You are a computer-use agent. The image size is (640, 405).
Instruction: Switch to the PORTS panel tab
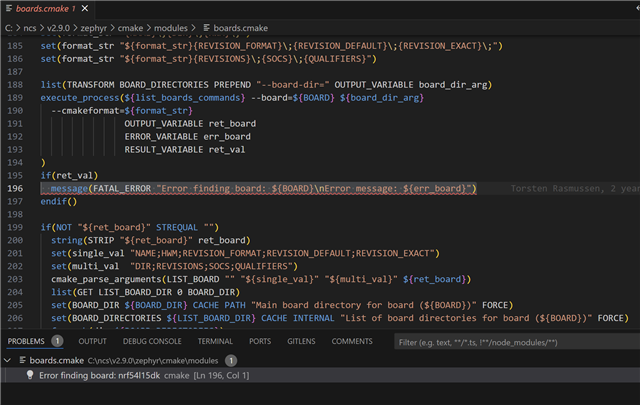click(x=260, y=341)
